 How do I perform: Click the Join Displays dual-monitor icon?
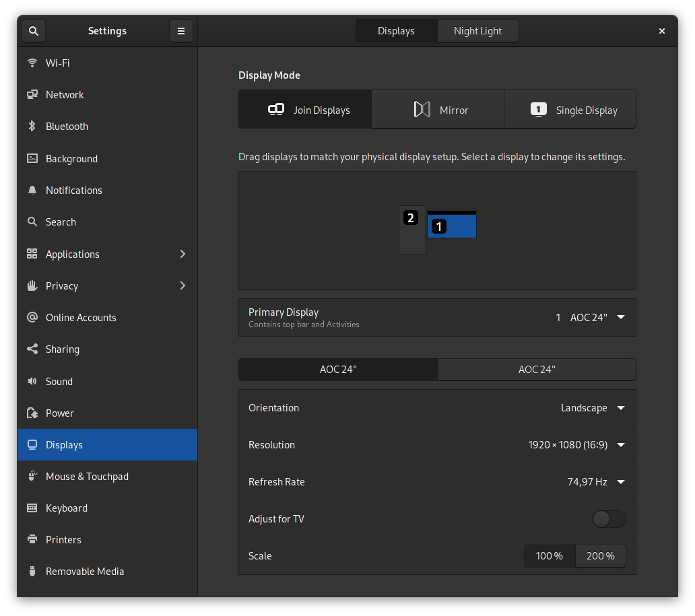coord(275,110)
